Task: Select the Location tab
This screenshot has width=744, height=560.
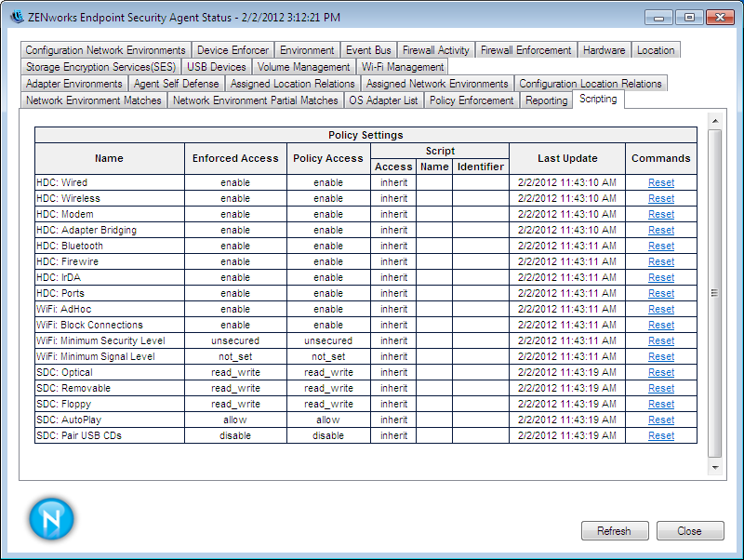Action: [x=656, y=50]
